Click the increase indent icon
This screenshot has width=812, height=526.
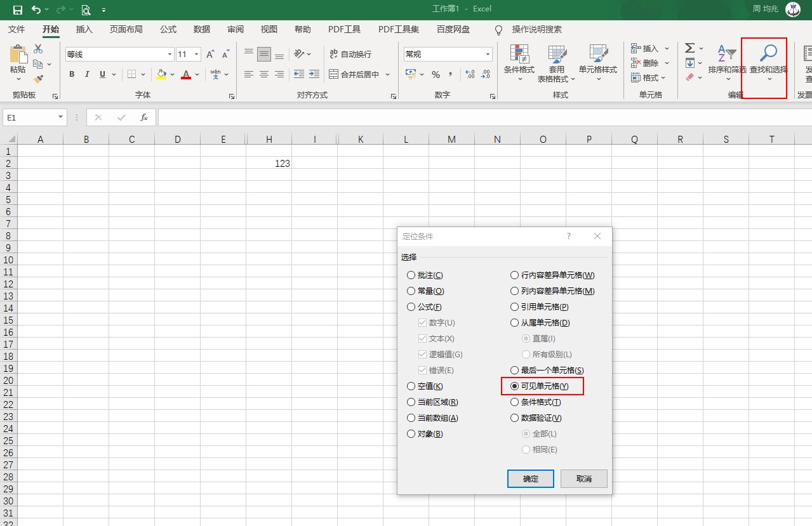[314, 74]
